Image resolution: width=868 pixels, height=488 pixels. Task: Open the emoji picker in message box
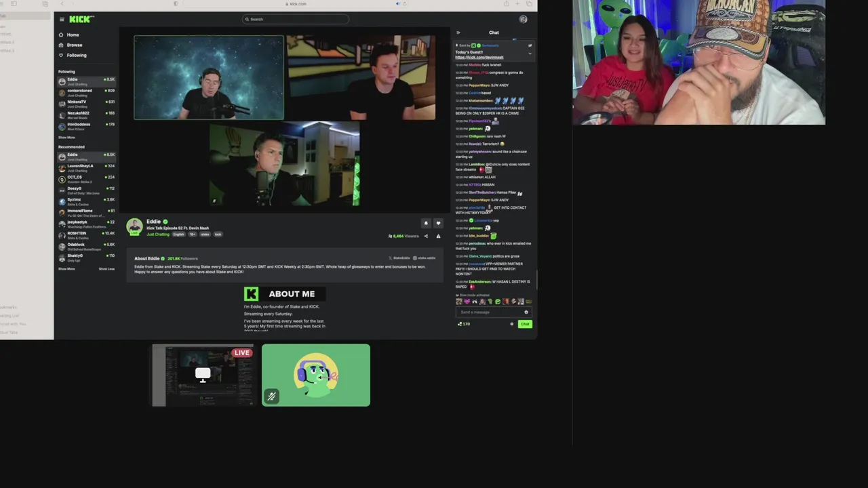tap(526, 312)
